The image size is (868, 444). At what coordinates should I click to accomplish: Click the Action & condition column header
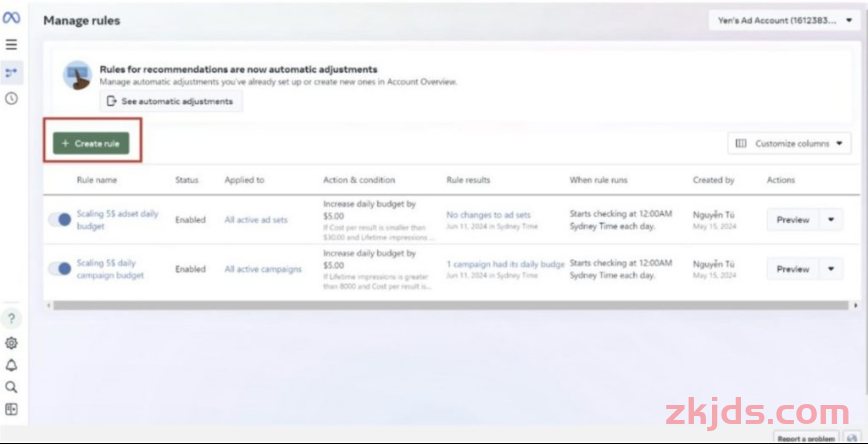point(359,180)
